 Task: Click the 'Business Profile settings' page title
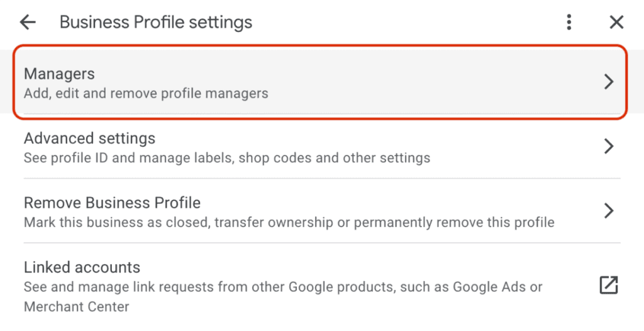(x=156, y=23)
